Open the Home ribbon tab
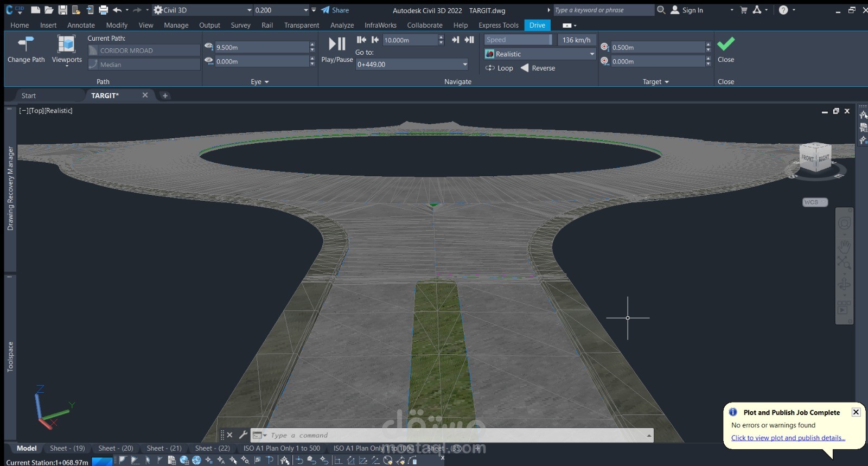The width and height of the screenshot is (868, 466). [x=20, y=25]
